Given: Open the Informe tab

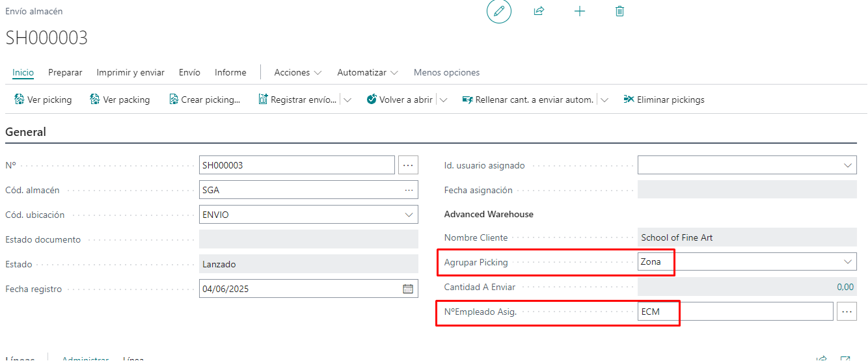Looking at the screenshot, I should pyautogui.click(x=230, y=72).
